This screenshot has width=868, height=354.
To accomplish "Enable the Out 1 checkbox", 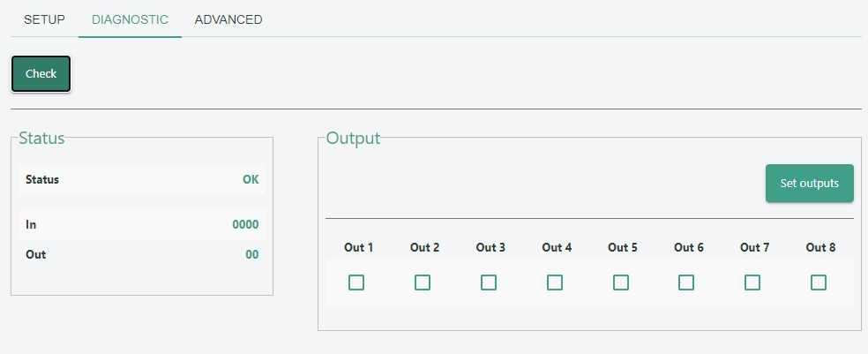I will pyautogui.click(x=356, y=282).
